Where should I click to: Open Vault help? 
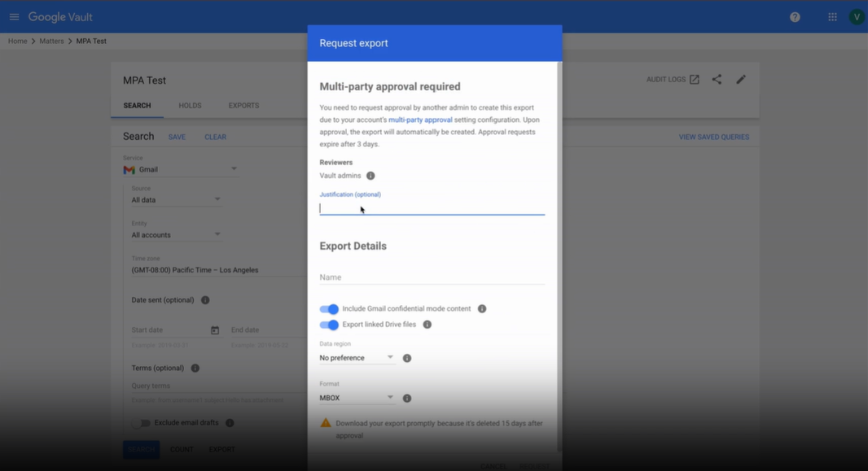tap(794, 15)
